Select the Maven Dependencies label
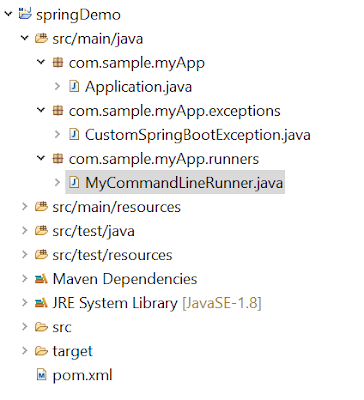This screenshot has height=400, width=364. click(x=125, y=279)
